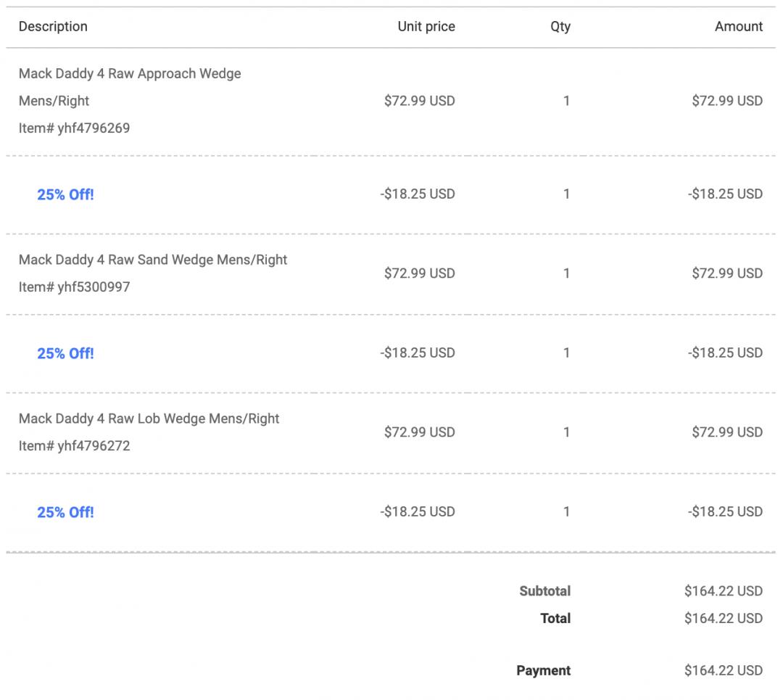
Task: Click the first 25% Off! discount link
Action: pyautogui.click(x=65, y=194)
